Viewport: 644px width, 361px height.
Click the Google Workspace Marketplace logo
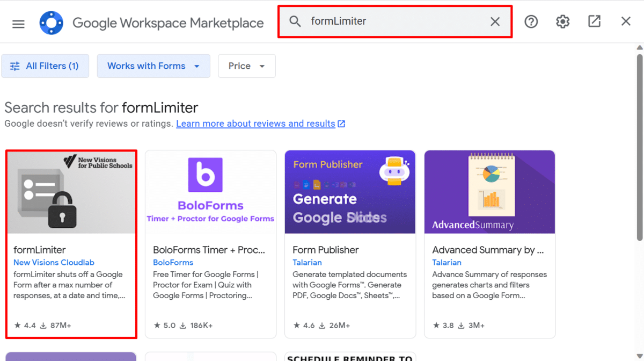52,23
